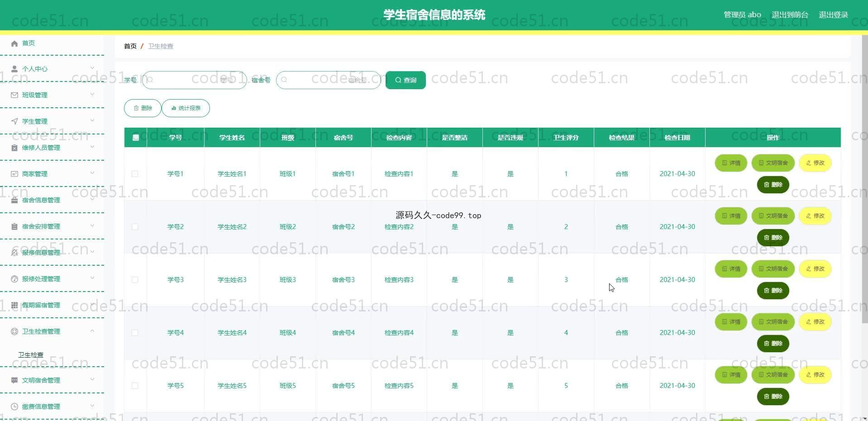Click the search icon in 学号 field

[x=150, y=80]
